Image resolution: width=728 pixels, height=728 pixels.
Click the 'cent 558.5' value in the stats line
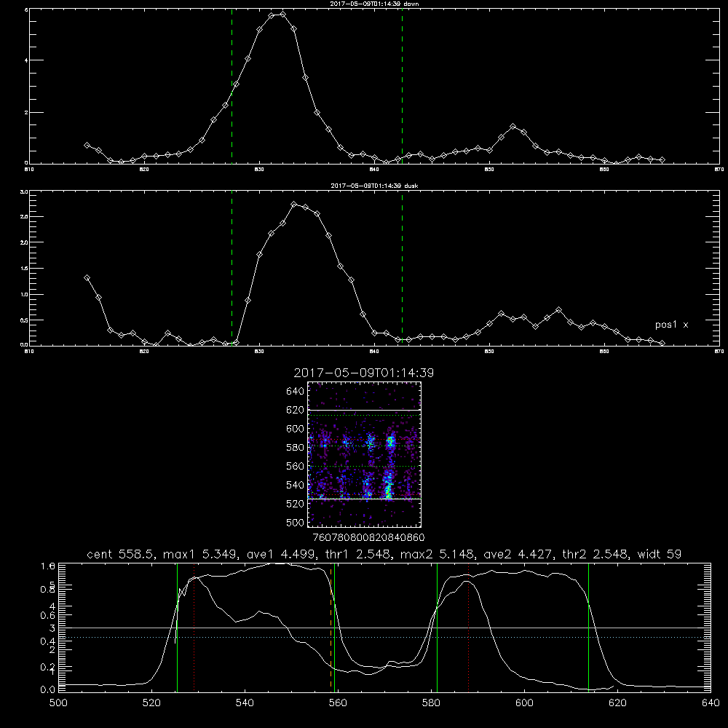pyautogui.click(x=121, y=554)
